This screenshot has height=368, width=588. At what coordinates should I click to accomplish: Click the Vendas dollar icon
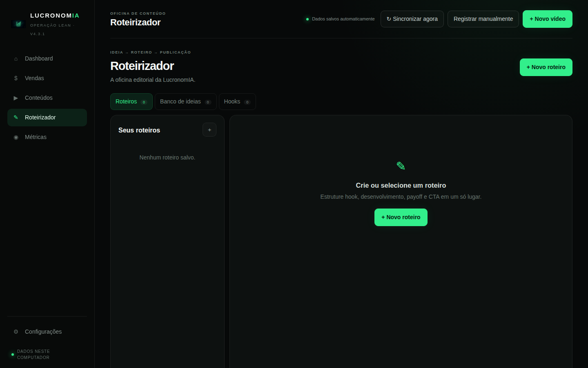pos(16,78)
